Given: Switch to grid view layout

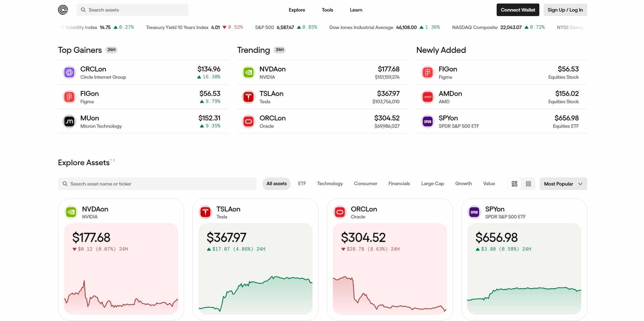Looking at the screenshot, I should (514, 184).
